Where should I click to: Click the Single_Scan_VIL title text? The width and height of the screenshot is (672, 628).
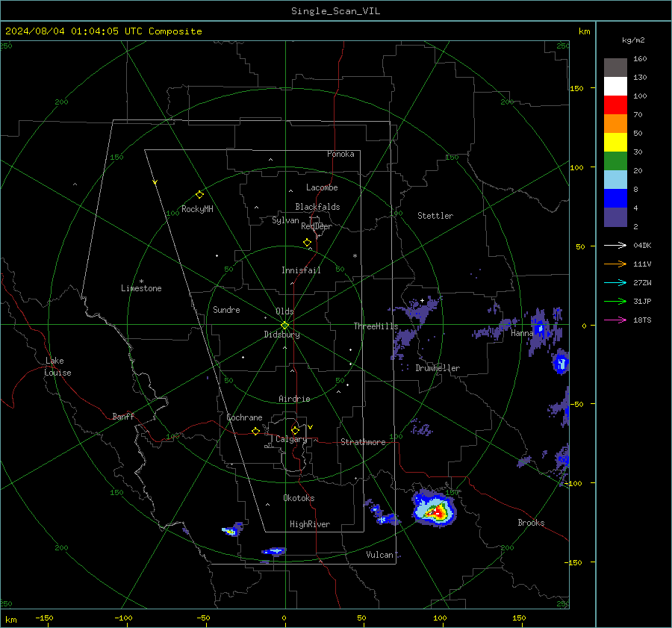point(335,11)
